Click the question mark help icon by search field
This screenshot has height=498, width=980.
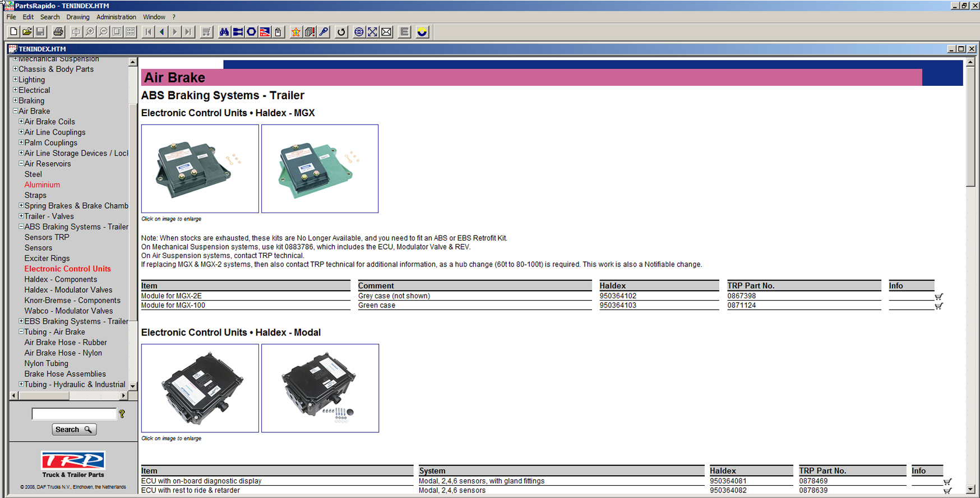click(122, 414)
